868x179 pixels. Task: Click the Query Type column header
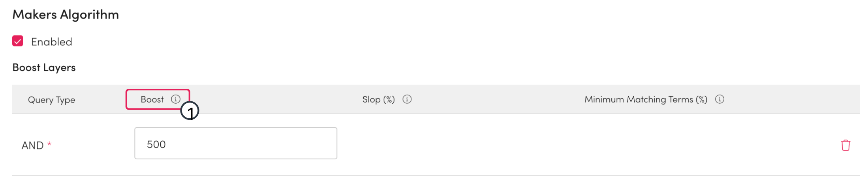51,100
